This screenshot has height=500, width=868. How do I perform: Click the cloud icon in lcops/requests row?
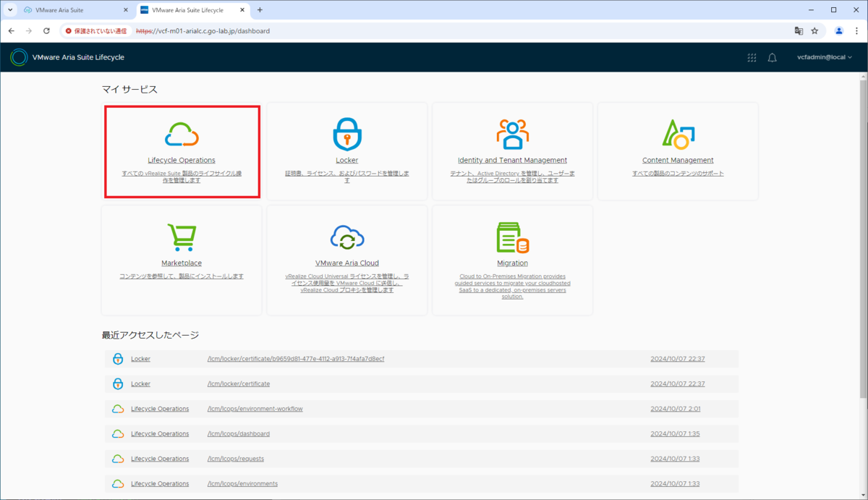(x=118, y=459)
